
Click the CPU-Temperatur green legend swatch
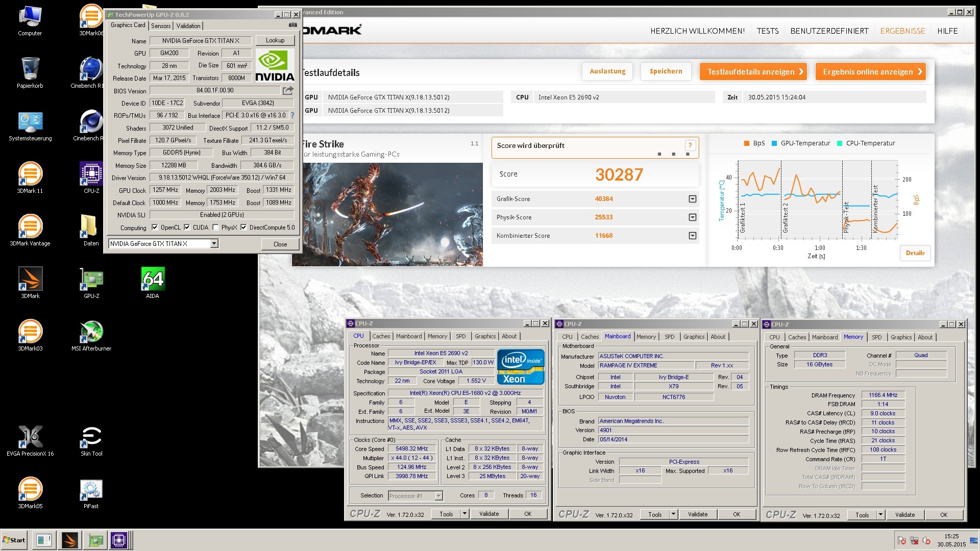pyautogui.click(x=840, y=143)
